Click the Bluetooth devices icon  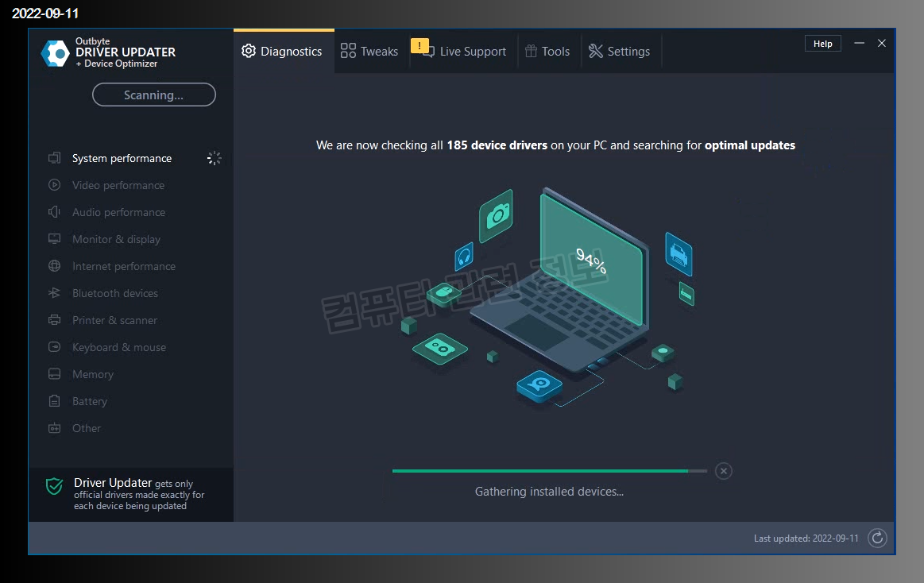coord(54,292)
